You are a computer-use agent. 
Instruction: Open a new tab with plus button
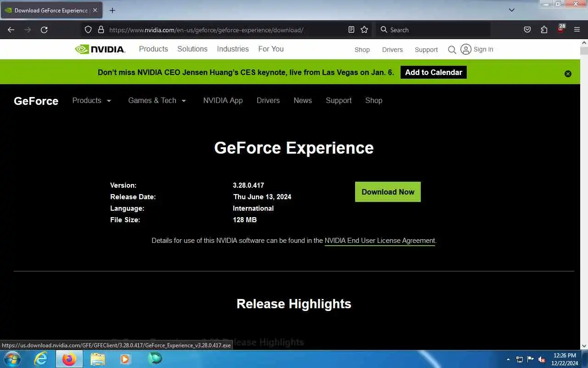[112, 10]
